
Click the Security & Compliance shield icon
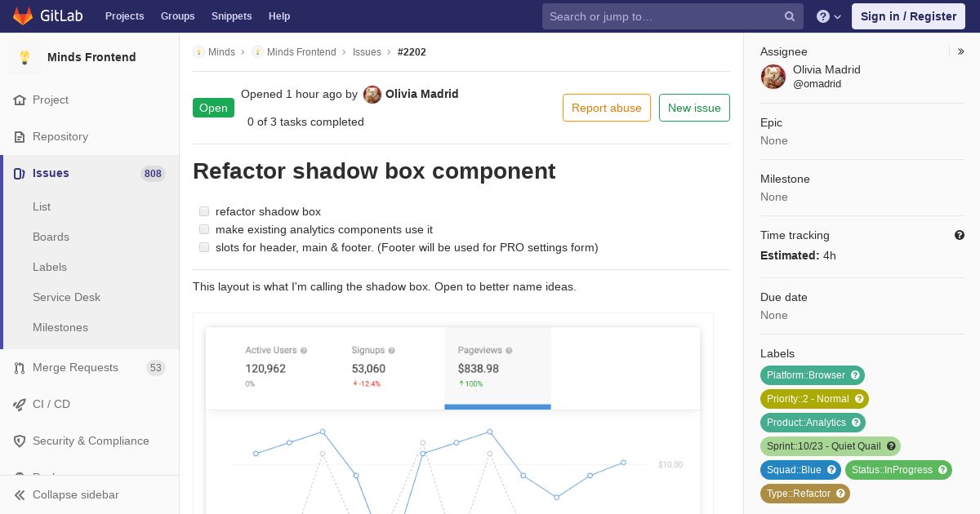(x=20, y=441)
